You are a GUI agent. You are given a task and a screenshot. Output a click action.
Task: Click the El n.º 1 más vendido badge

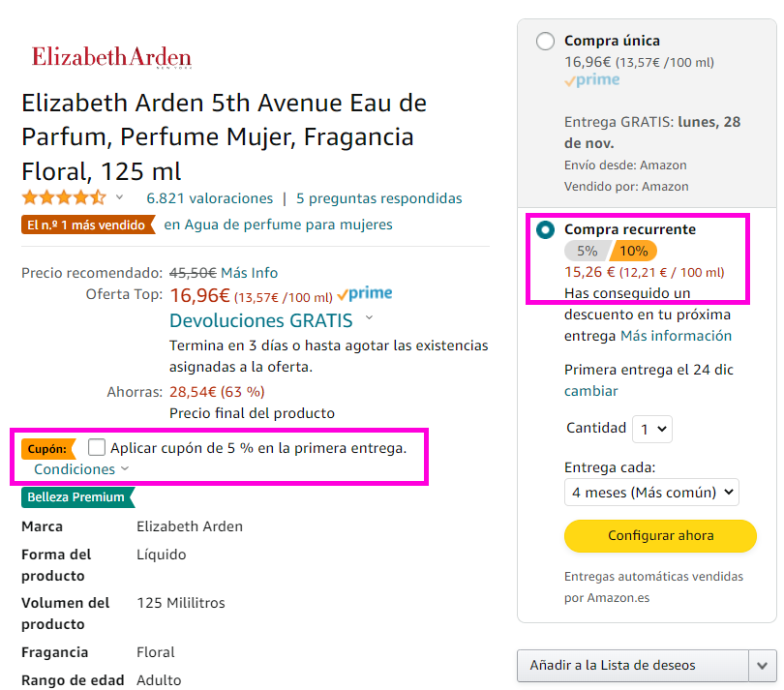pyautogui.click(x=88, y=225)
